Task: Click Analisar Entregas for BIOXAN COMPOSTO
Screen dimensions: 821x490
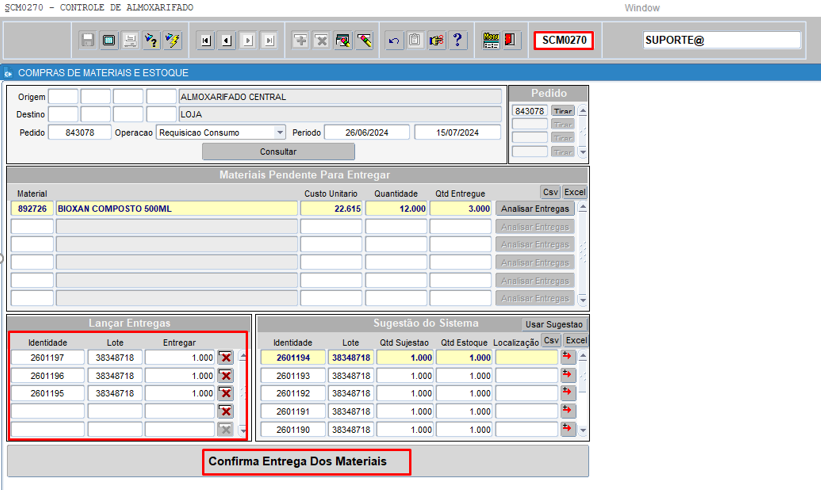Action: point(535,209)
